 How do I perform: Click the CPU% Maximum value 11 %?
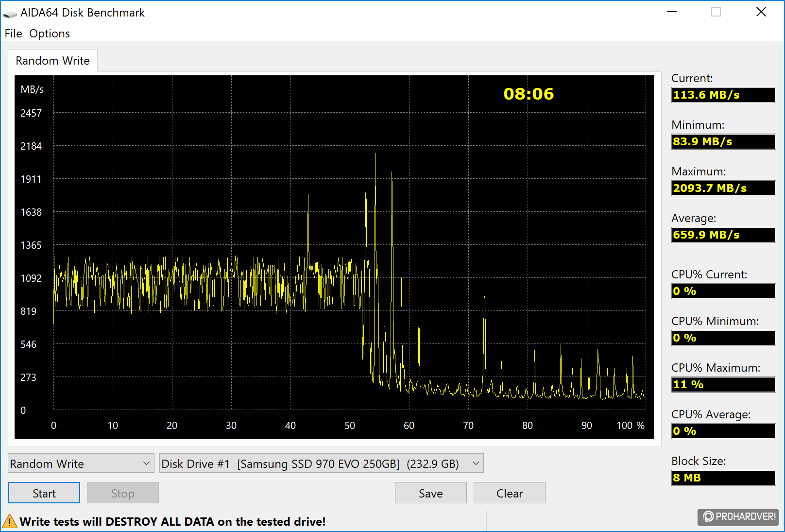tap(723, 384)
